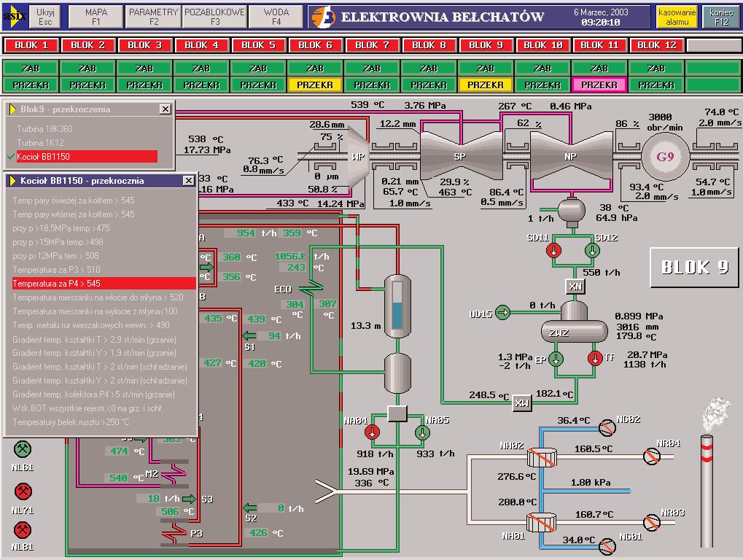This screenshot has width=743, height=560.
Task: Select Turbina 1K12 in Blok9 list
Action: point(40,143)
